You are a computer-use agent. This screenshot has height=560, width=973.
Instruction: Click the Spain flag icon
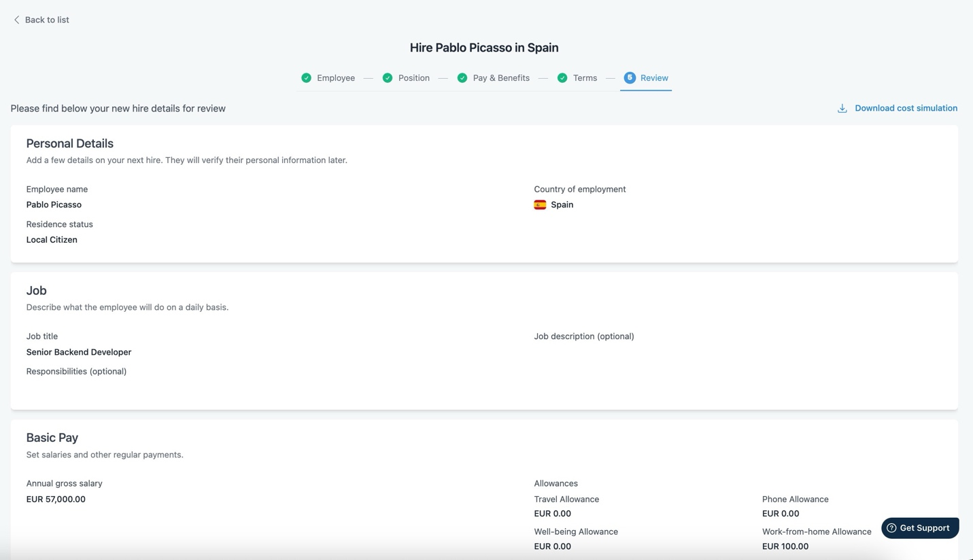click(x=540, y=205)
